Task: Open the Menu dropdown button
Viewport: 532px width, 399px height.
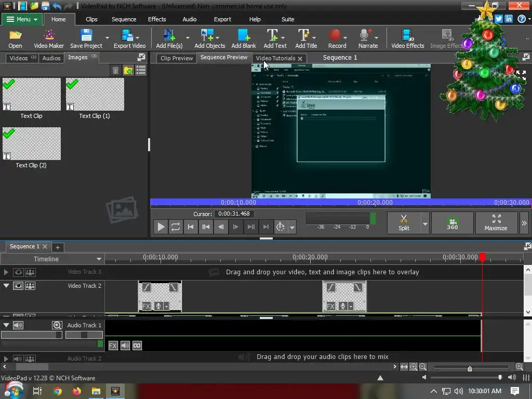Action: pyautogui.click(x=22, y=19)
